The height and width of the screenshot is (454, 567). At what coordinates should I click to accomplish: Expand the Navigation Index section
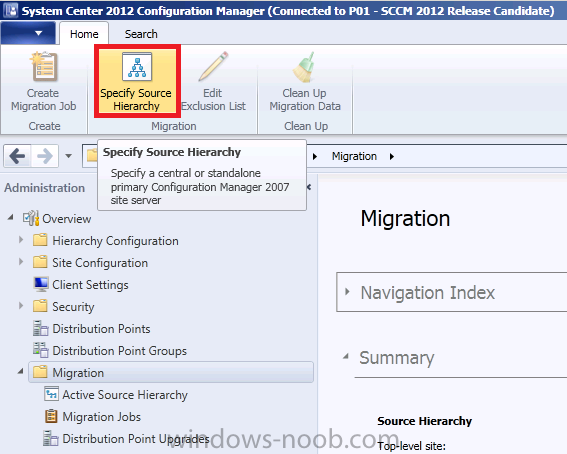347,292
